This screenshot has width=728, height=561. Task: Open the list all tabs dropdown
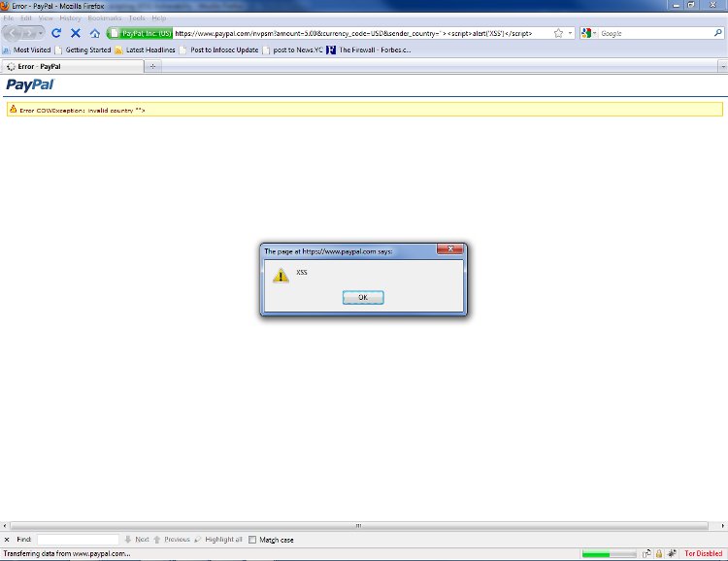click(x=723, y=66)
